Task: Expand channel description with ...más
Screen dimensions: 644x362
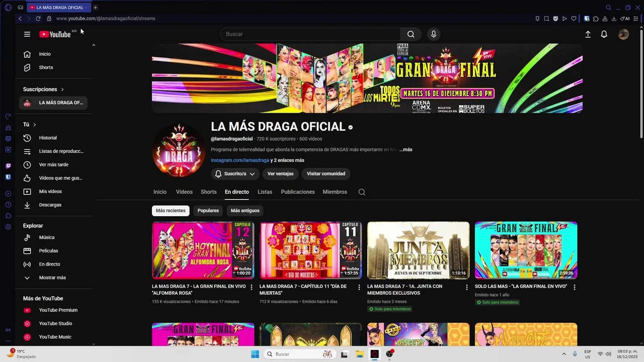Action: [406, 149]
